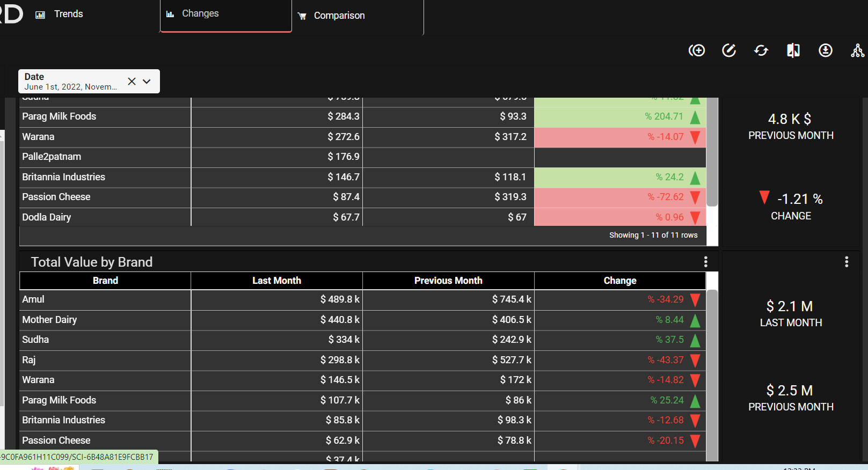Screen dimensions: 868x470
Task: Open the Last Month KPI card options menu
Action: [x=847, y=262]
